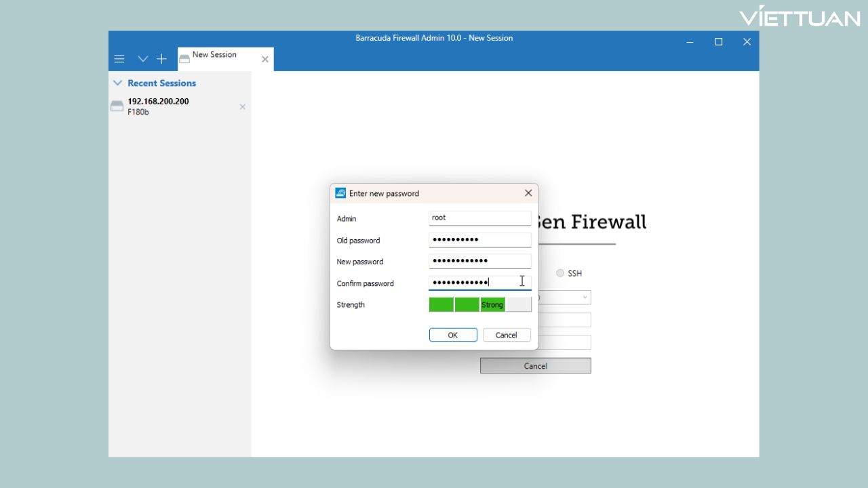The height and width of the screenshot is (488, 868).
Task: Click the firewall device icon on New Session tab
Action: (184, 58)
